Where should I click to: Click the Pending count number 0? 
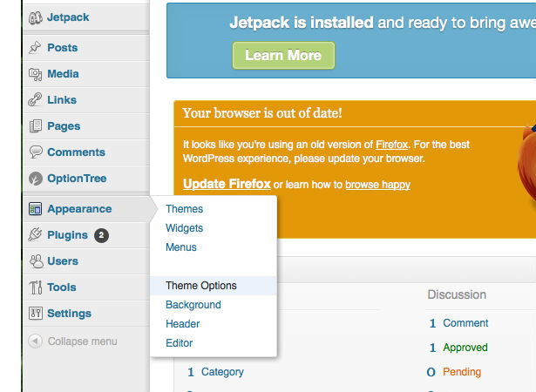[x=431, y=372]
